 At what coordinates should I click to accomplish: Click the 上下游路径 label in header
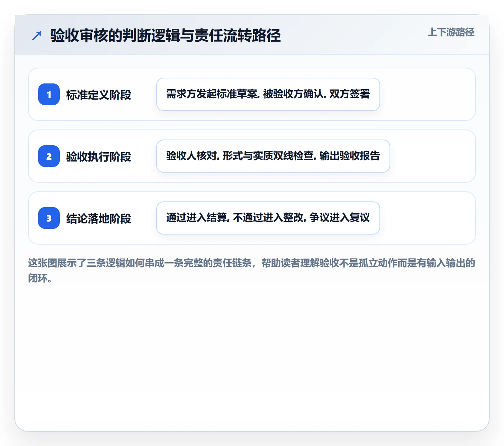(451, 32)
